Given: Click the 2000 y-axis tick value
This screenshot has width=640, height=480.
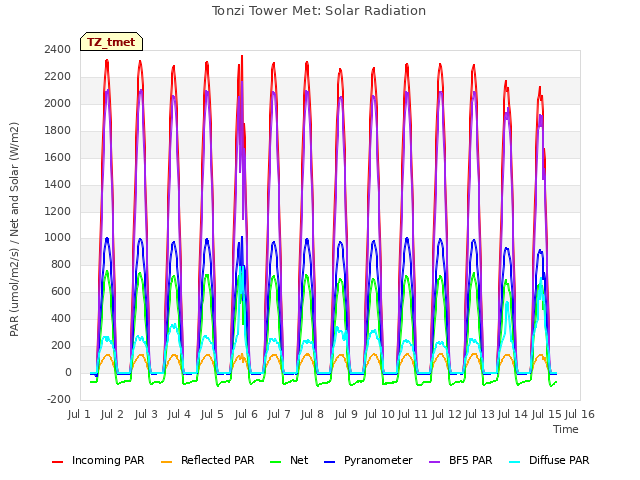Looking at the screenshot, I should click(58, 103).
